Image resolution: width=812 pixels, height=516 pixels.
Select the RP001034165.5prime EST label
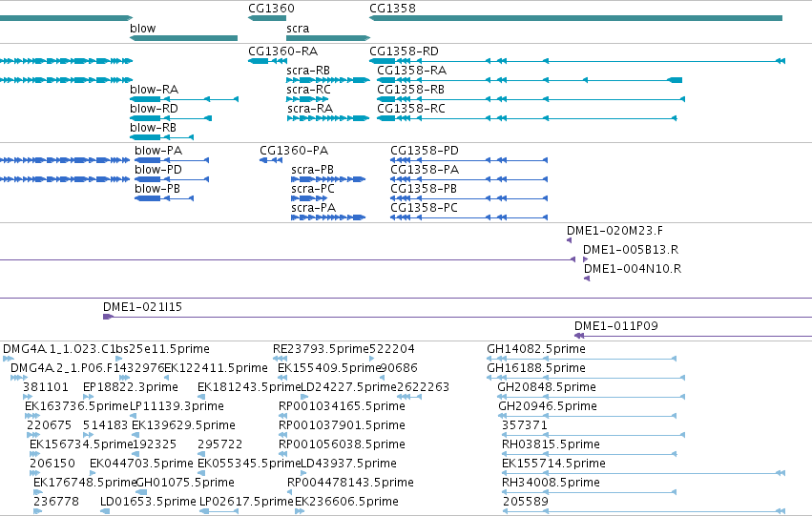point(342,407)
